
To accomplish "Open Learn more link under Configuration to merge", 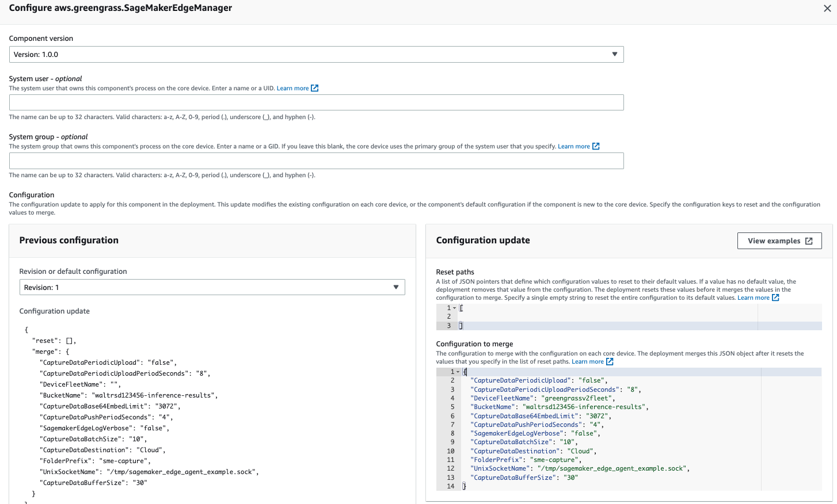I will tap(587, 361).
